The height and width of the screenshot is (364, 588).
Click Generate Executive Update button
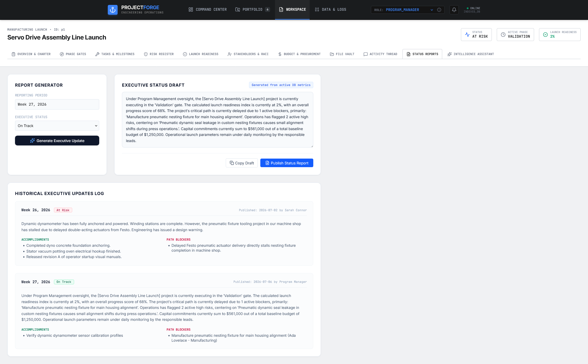(57, 141)
